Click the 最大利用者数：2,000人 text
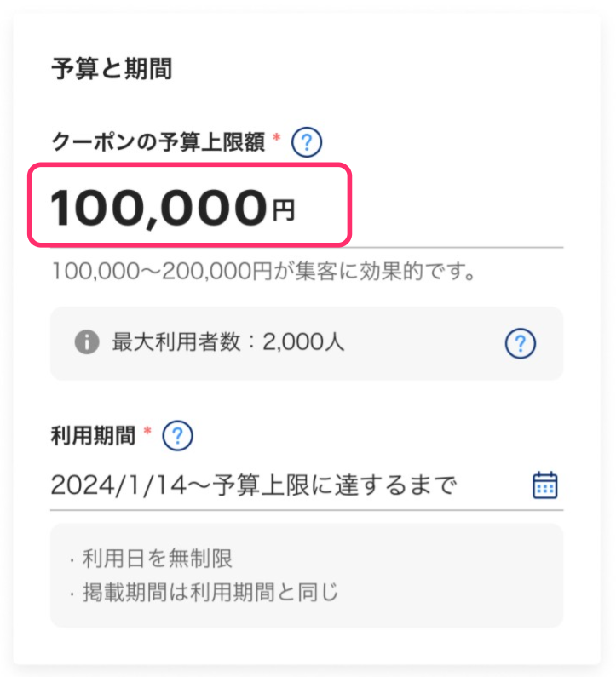Image resolution: width=616 pixels, height=677 pixels. (x=228, y=343)
